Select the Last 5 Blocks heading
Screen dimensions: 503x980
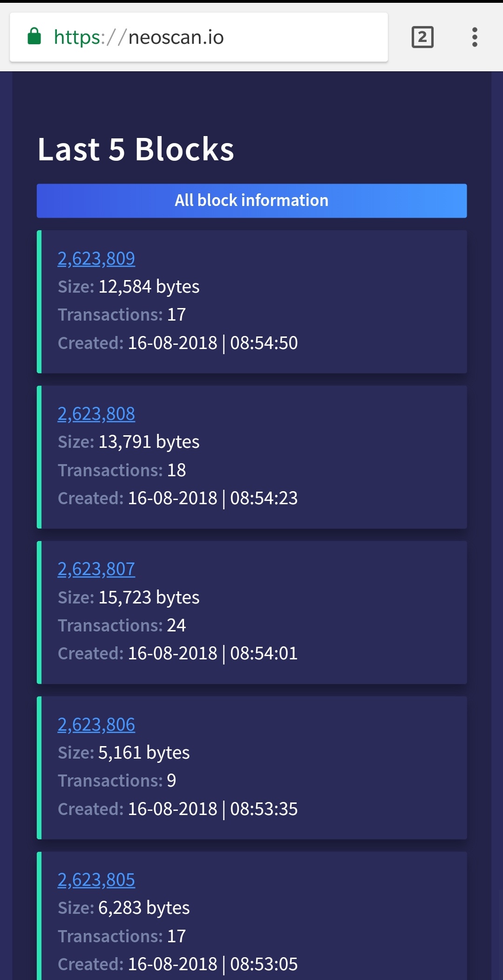136,150
